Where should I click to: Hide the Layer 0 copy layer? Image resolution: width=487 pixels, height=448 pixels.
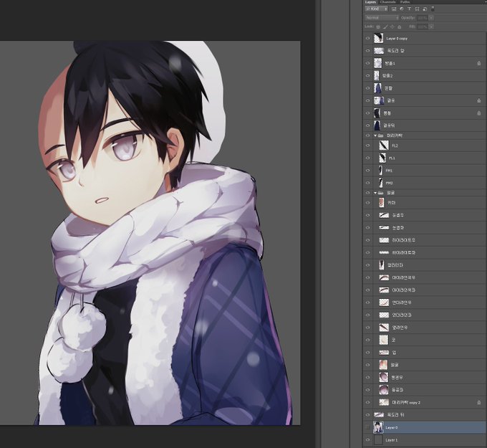coord(368,38)
